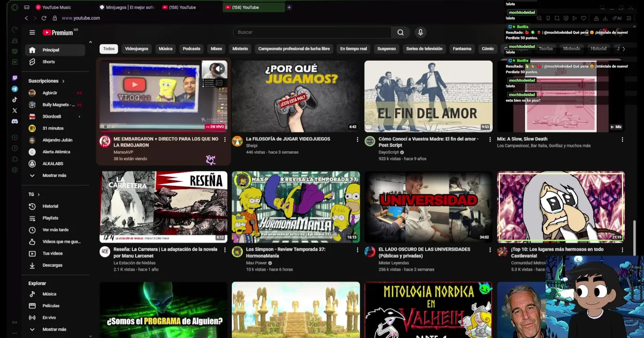The height and width of the screenshot is (338, 644).
Task: Open Telegram from the browser sidebar
Action: click(15, 89)
